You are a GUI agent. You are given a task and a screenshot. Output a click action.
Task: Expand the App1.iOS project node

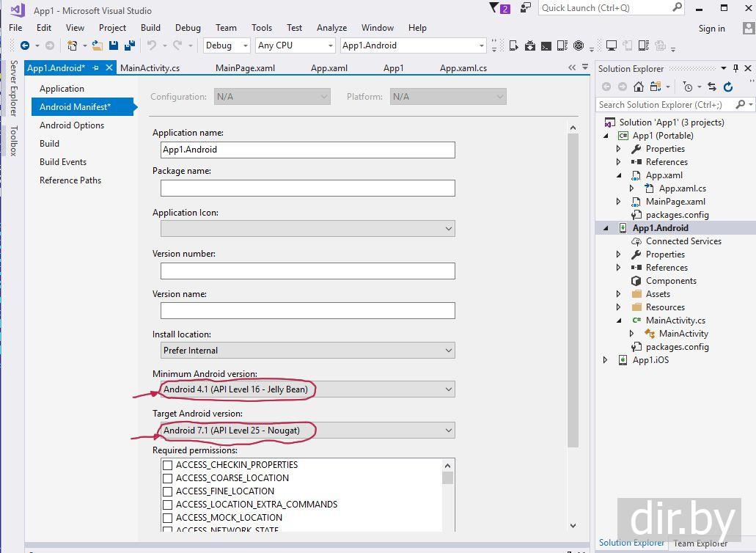tap(606, 360)
